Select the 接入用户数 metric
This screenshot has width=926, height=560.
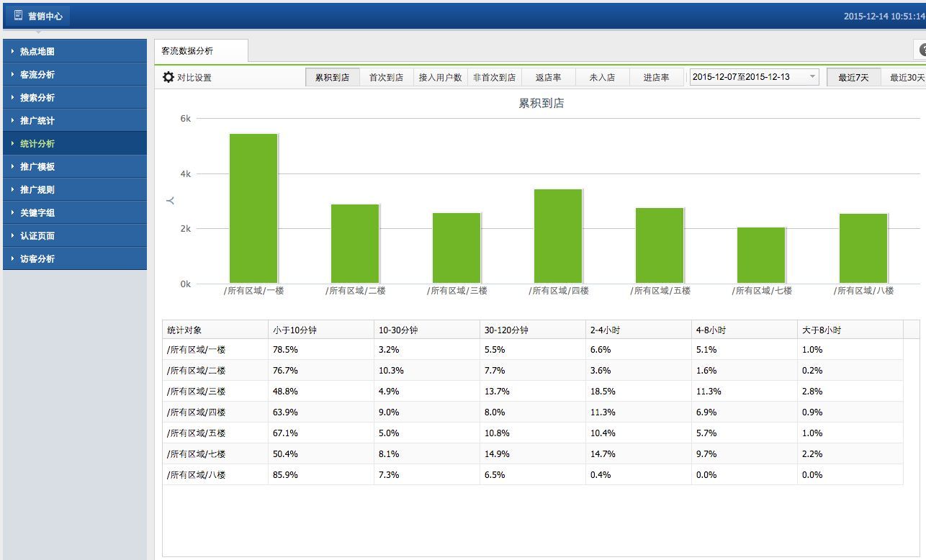[440, 77]
